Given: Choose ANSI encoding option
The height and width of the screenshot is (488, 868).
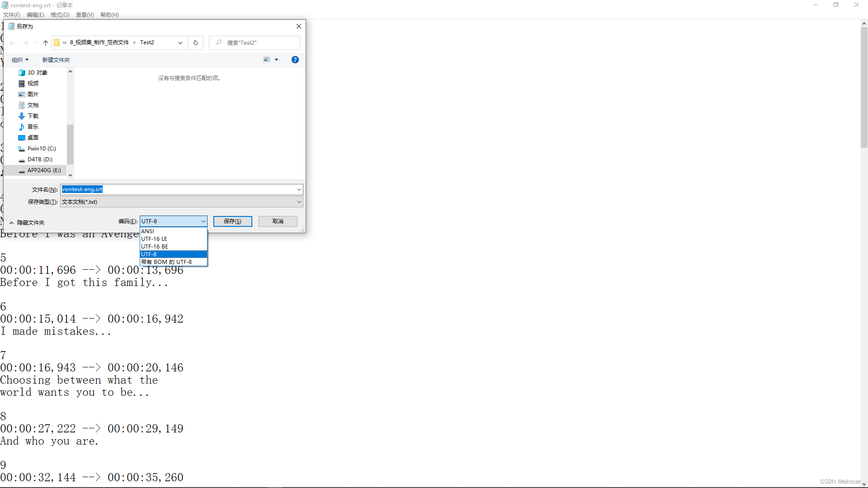Looking at the screenshot, I should pos(148,231).
